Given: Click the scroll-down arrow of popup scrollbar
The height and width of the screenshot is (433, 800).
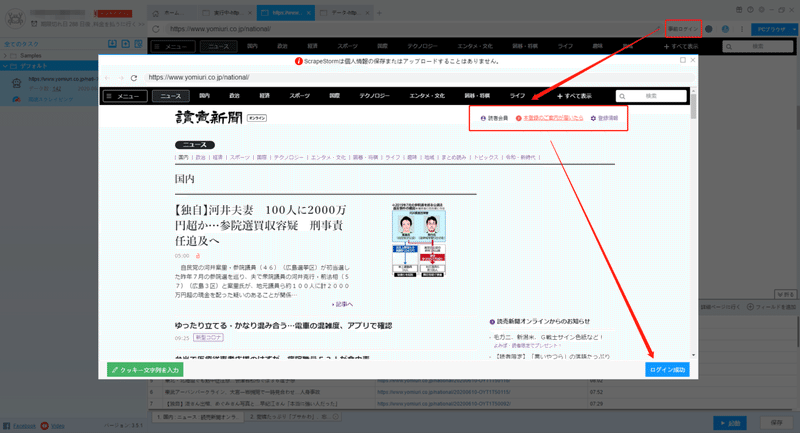Looking at the screenshot, I should pos(693,355).
